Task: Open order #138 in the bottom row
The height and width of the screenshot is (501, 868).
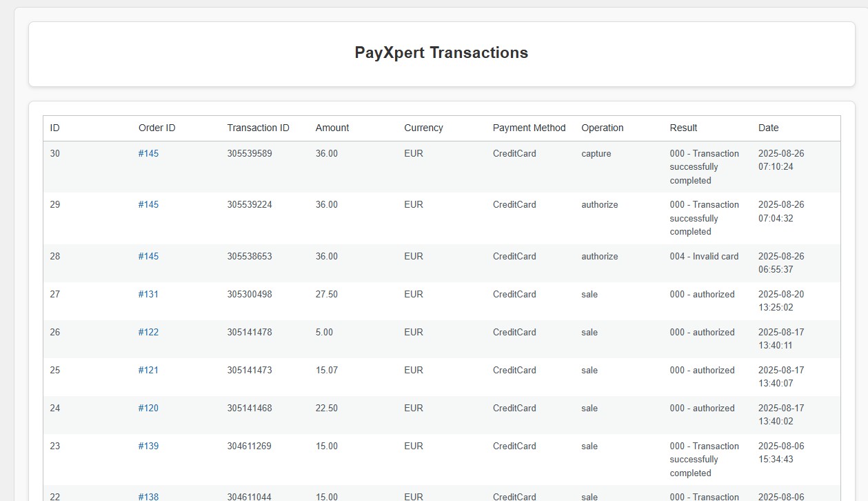Action: (148, 496)
